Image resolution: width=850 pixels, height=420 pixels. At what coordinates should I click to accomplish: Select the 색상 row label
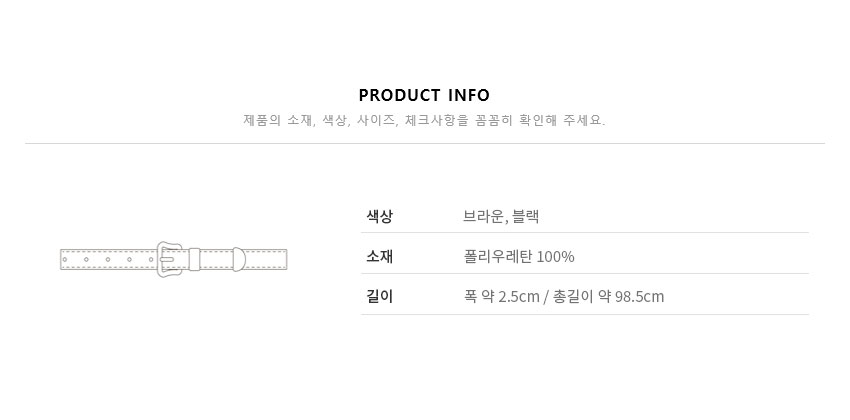pyautogui.click(x=379, y=217)
